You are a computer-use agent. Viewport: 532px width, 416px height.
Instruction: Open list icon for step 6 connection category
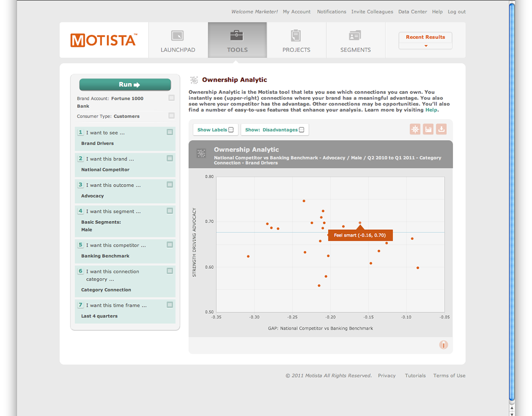point(170,271)
